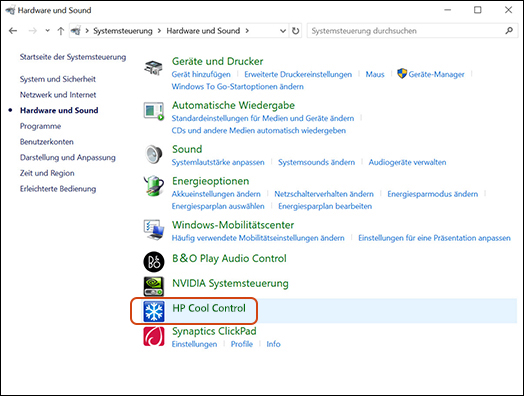The width and height of the screenshot is (524, 396).
Task: Open Netzschalterverhalten ändern
Action: click(324, 194)
